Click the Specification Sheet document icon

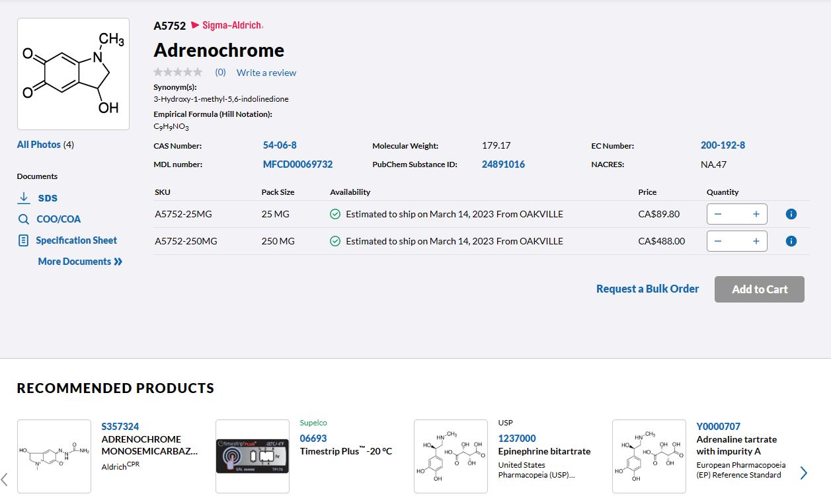click(24, 240)
